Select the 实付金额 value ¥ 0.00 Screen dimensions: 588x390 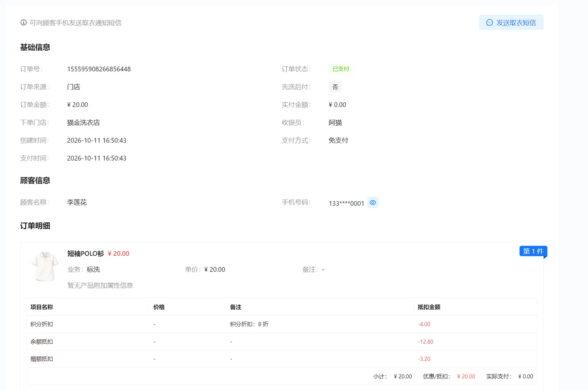coord(337,105)
